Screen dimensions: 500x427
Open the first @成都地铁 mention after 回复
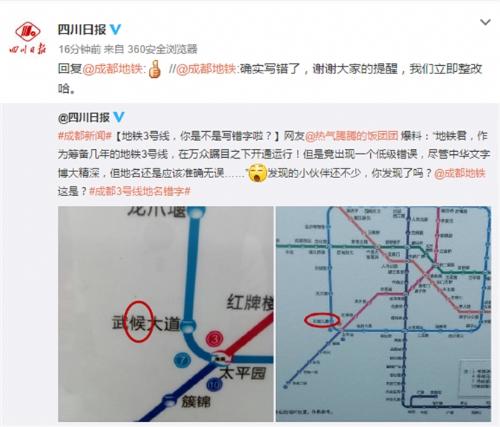coord(113,69)
